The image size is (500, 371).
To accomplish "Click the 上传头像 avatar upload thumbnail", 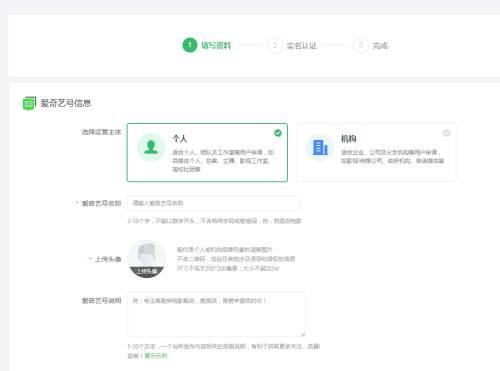I will pyautogui.click(x=147, y=259).
